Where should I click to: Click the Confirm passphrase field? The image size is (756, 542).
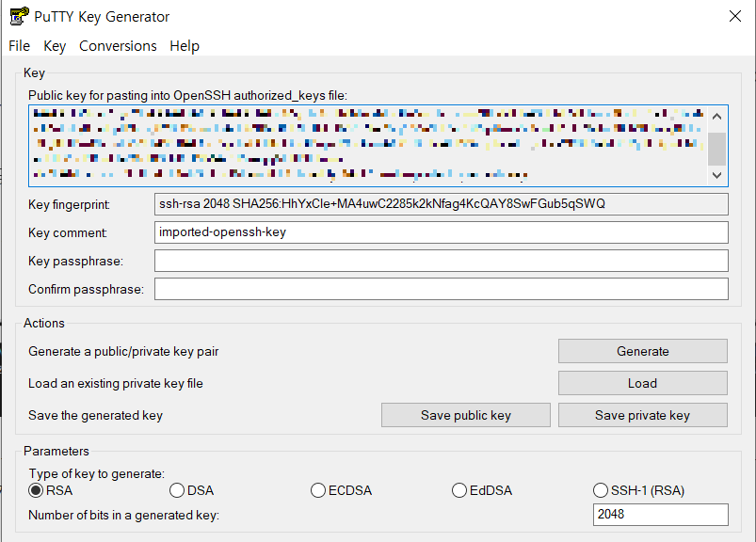(442, 289)
